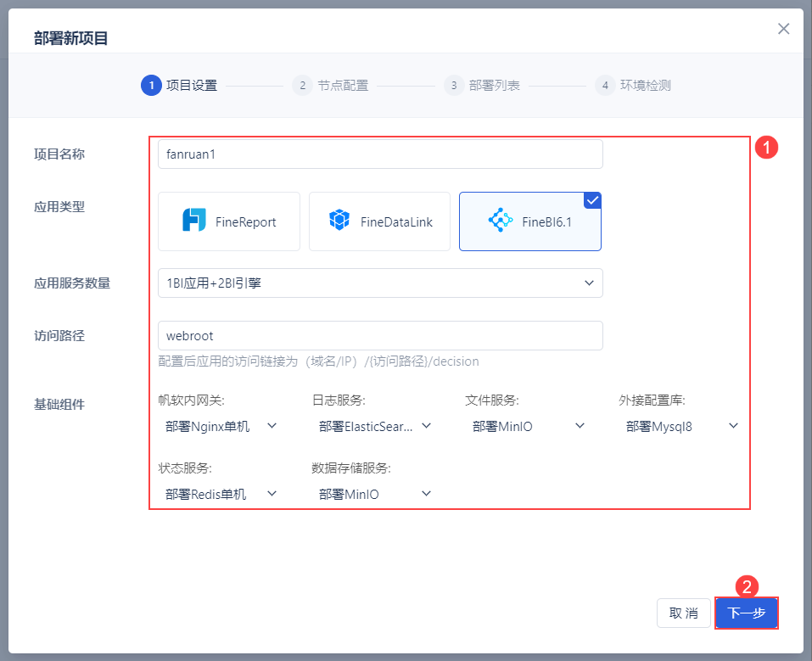The height and width of the screenshot is (661, 812).
Task: Expand the 外接配置库 Mysql8 dropdown
Action: pyautogui.click(x=681, y=426)
